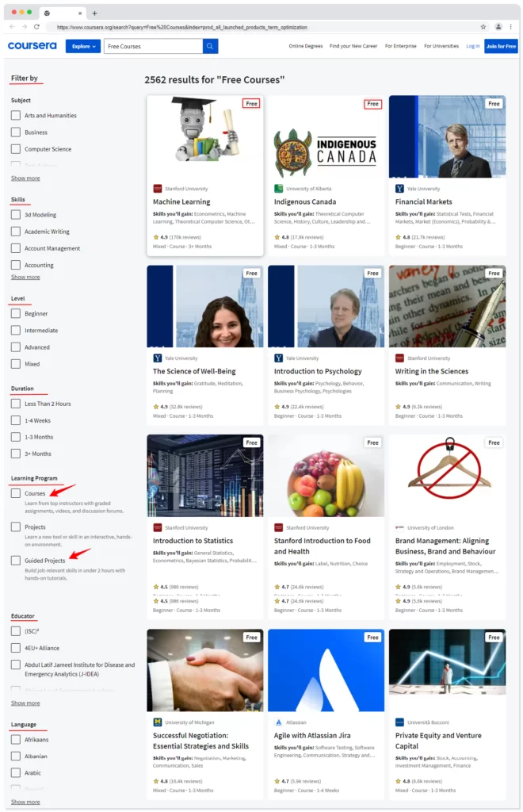Click the Coursera logo
Screen dimensions: 523x812
pos(32,45)
